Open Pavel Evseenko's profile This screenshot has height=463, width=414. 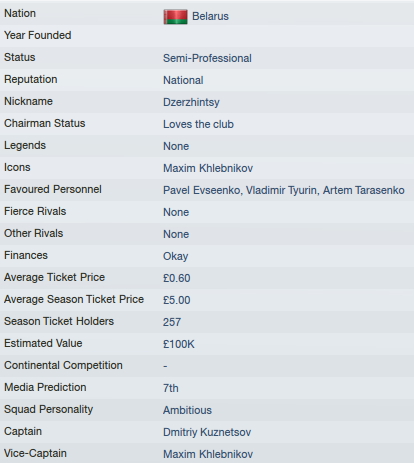click(203, 190)
